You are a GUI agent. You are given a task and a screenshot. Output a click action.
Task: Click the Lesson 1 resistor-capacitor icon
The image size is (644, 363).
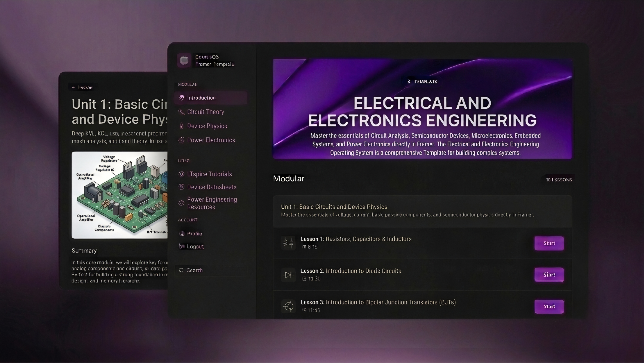pos(288,243)
